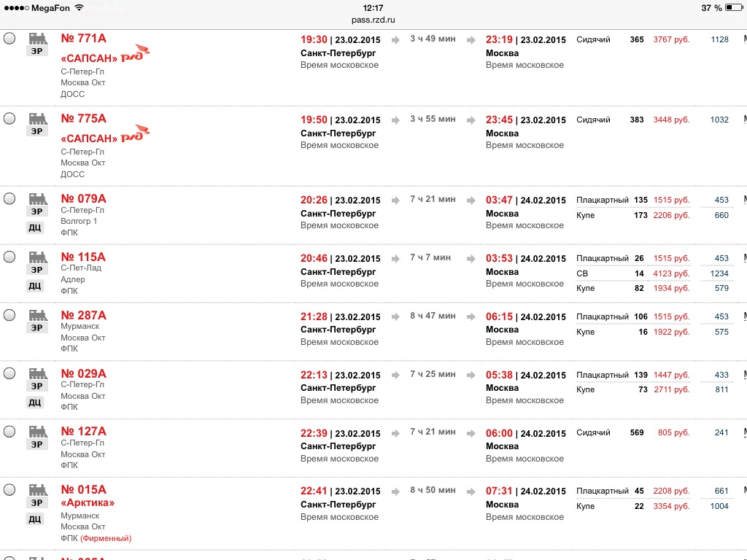Viewport: 747px width, 560px height.
Task: Click the RZD logo next to Сапсан № 771А
Action: (x=135, y=53)
